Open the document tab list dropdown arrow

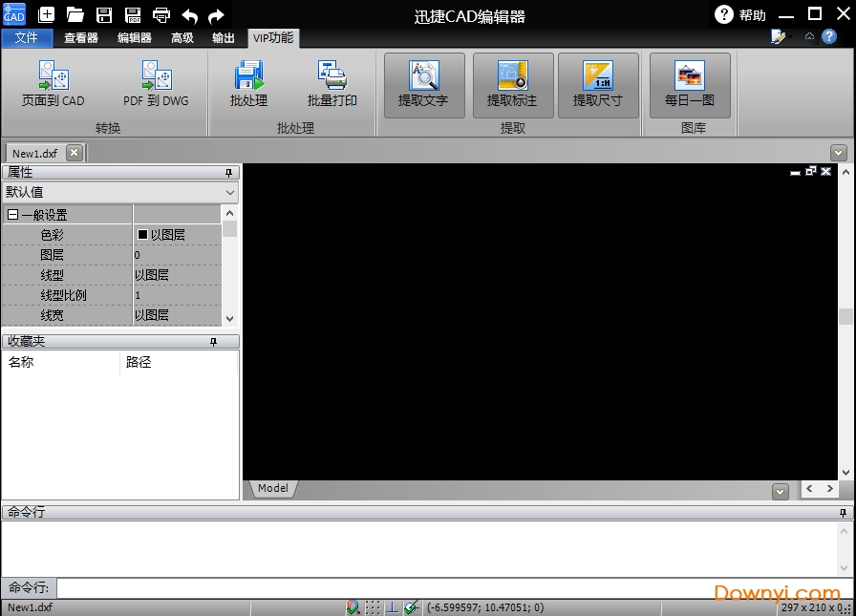click(838, 153)
